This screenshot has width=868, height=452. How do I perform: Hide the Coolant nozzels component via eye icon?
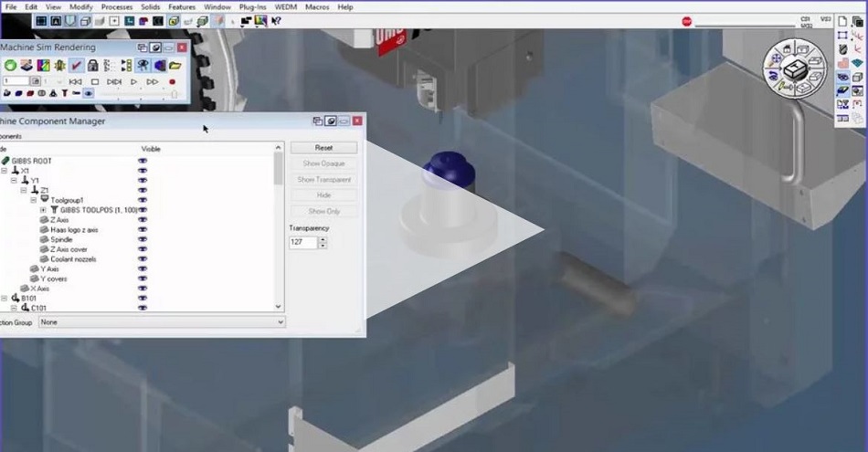click(x=143, y=259)
